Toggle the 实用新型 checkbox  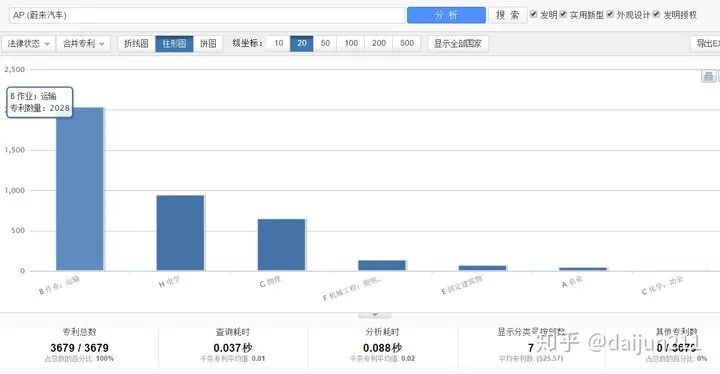(x=563, y=14)
